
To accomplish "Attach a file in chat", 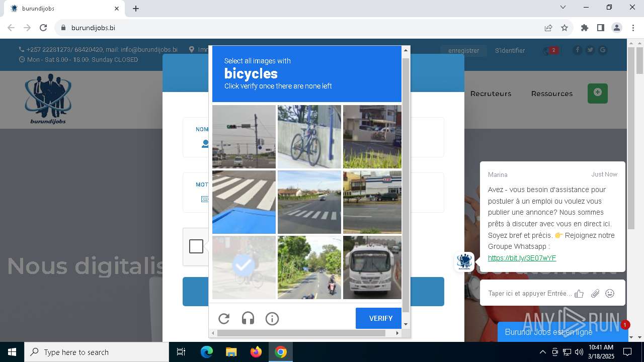I will click(595, 294).
